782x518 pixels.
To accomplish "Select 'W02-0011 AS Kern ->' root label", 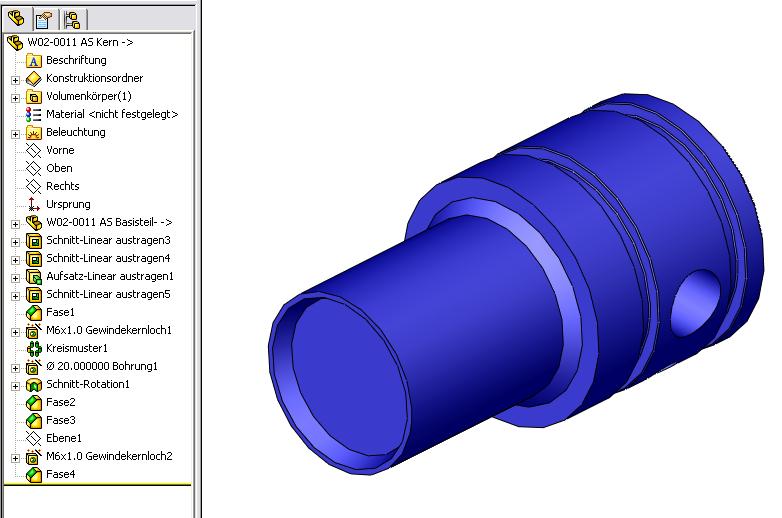I will click(x=80, y=42).
